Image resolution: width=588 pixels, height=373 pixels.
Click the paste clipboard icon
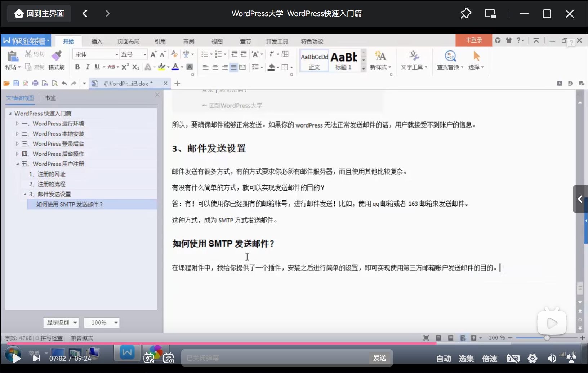click(12, 56)
